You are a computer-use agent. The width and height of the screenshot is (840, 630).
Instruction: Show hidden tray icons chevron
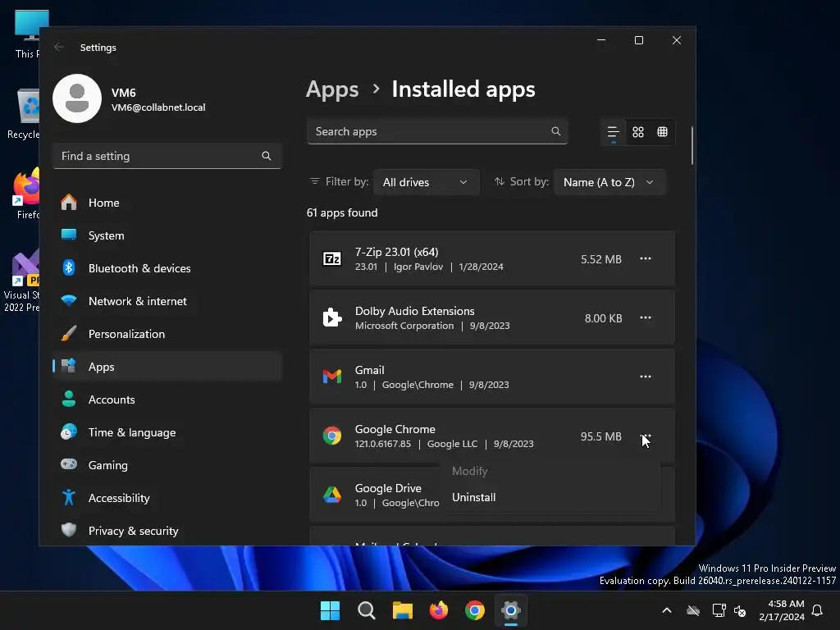point(667,610)
